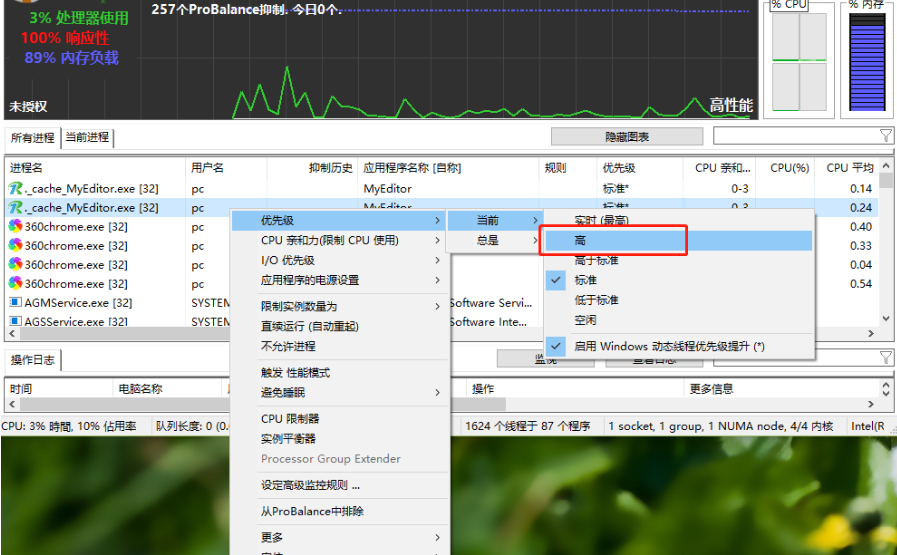Click the process list vertical scrollbar thumb
Screen dimensions: 897x555
886,181
